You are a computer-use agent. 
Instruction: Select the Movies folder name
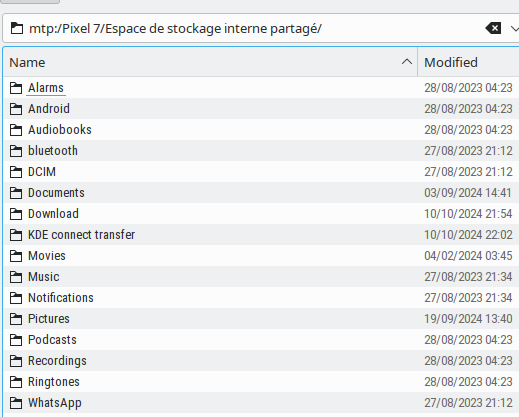pos(47,256)
